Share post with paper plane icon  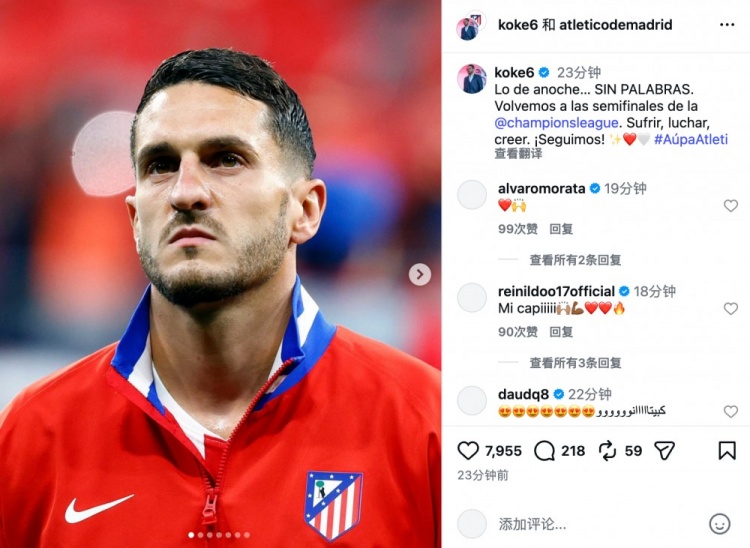tap(664, 450)
